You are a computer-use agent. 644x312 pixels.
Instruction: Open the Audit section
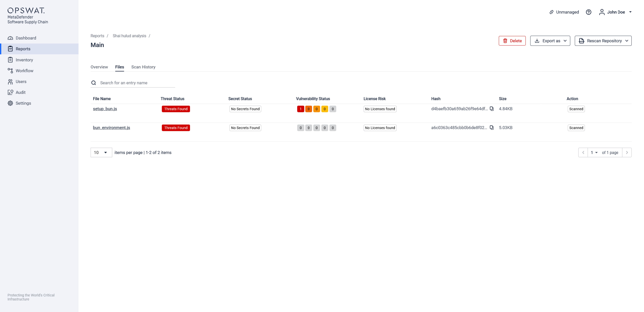[x=21, y=92]
